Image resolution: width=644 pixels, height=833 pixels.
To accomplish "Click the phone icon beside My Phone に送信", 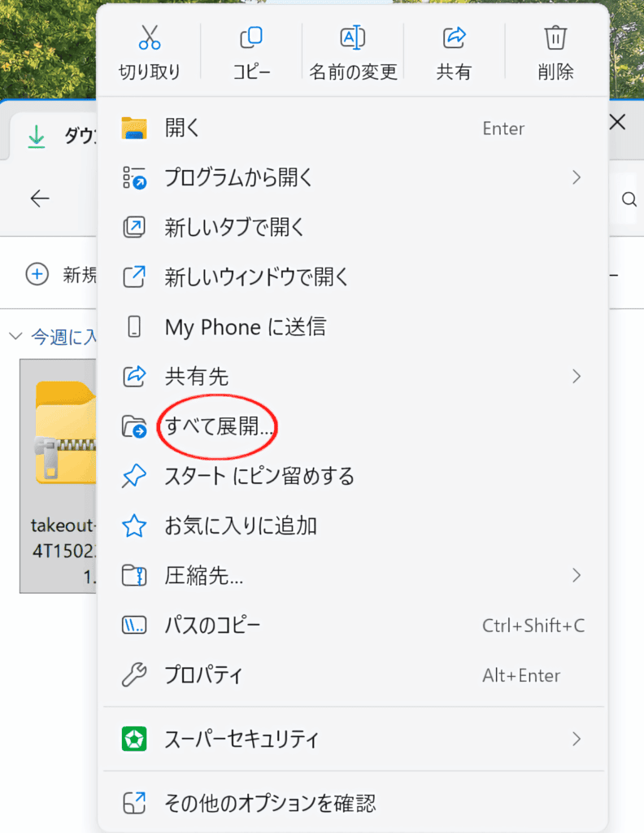I will point(134,327).
